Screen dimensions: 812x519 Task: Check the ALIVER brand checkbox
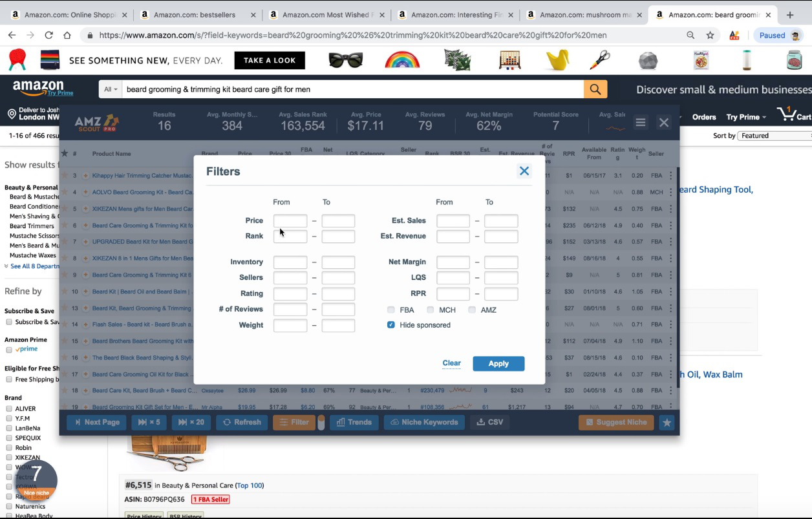click(x=9, y=408)
